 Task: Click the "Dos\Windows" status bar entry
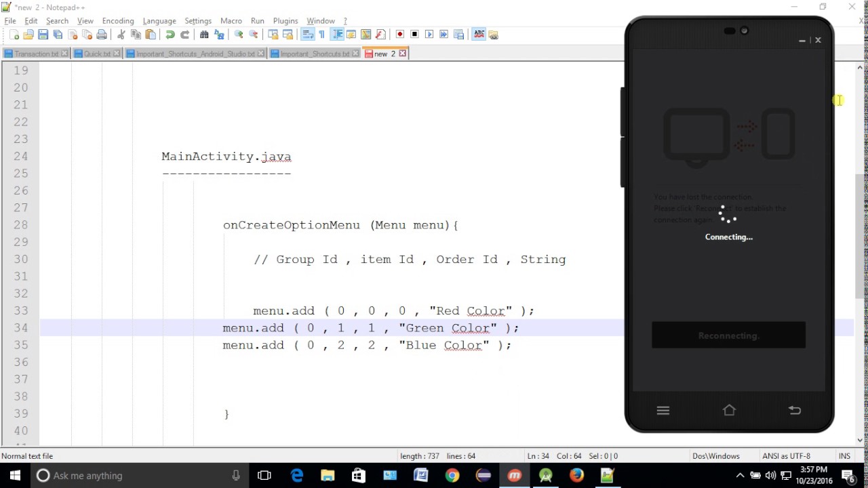click(x=716, y=456)
